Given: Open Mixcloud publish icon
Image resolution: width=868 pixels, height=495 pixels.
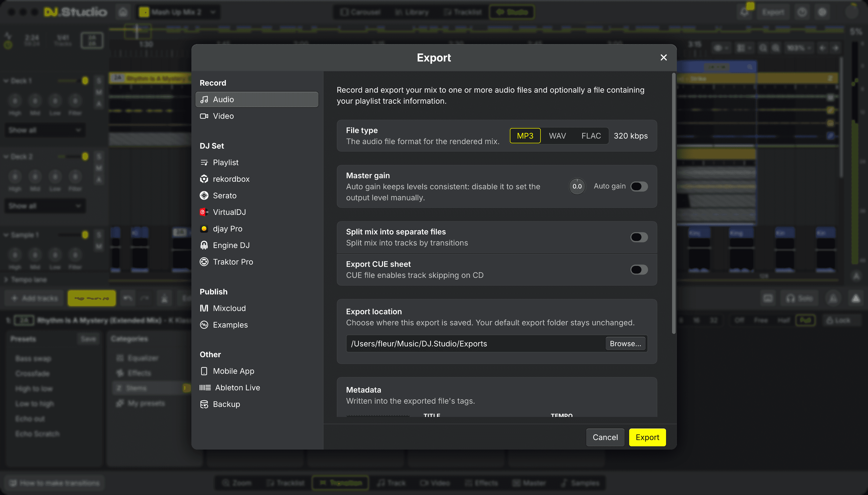Looking at the screenshot, I should pyautogui.click(x=204, y=308).
